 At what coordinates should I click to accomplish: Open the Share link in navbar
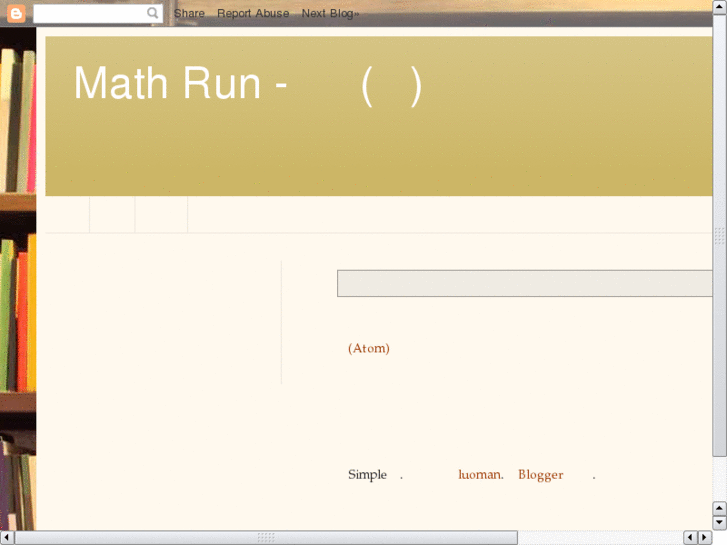pyautogui.click(x=189, y=13)
